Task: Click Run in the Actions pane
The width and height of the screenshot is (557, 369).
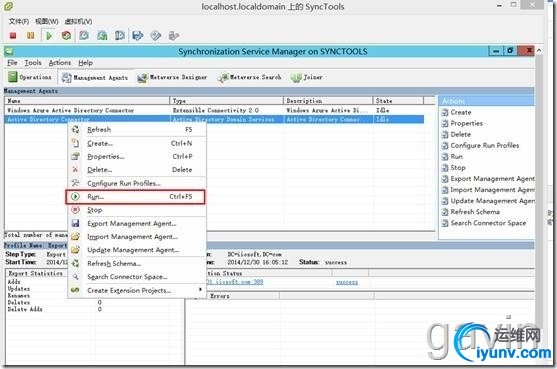Action: pos(456,157)
